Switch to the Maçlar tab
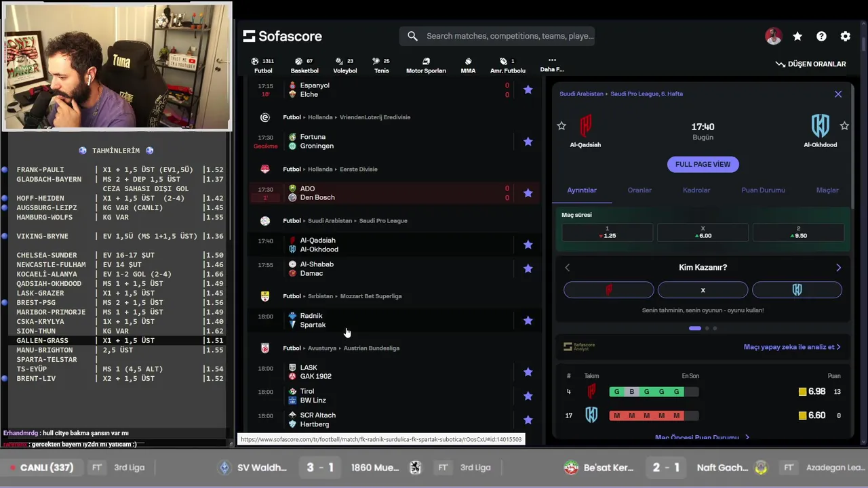868x488 pixels. [x=827, y=190]
